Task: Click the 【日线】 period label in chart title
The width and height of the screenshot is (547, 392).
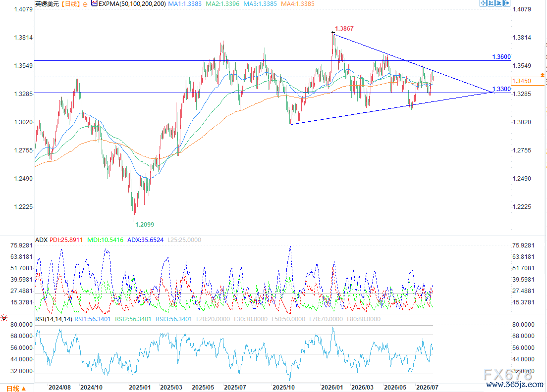Action: (71, 4)
